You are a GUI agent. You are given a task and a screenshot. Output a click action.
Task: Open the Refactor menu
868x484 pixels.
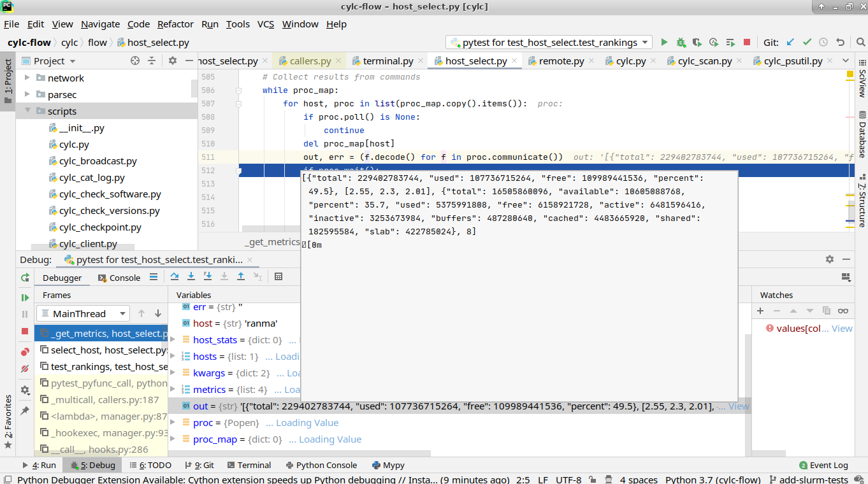click(175, 24)
